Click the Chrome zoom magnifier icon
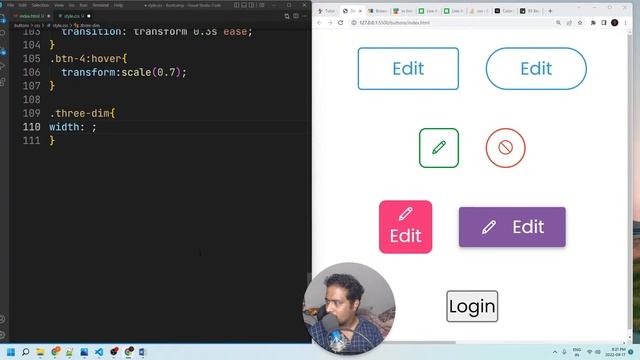 coord(558,23)
